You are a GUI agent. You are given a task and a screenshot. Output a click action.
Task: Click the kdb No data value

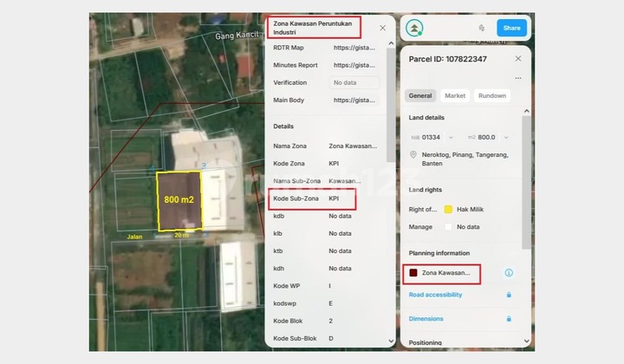(340, 216)
